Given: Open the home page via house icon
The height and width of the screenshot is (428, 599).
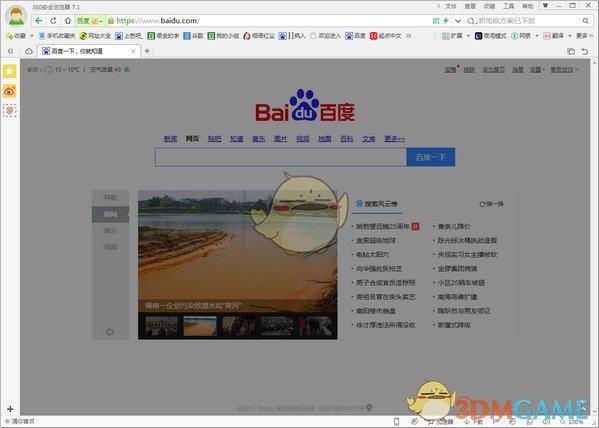Looking at the screenshot, I should click(68, 21).
